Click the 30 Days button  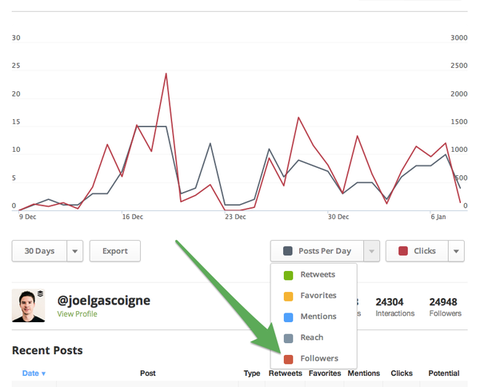point(39,251)
